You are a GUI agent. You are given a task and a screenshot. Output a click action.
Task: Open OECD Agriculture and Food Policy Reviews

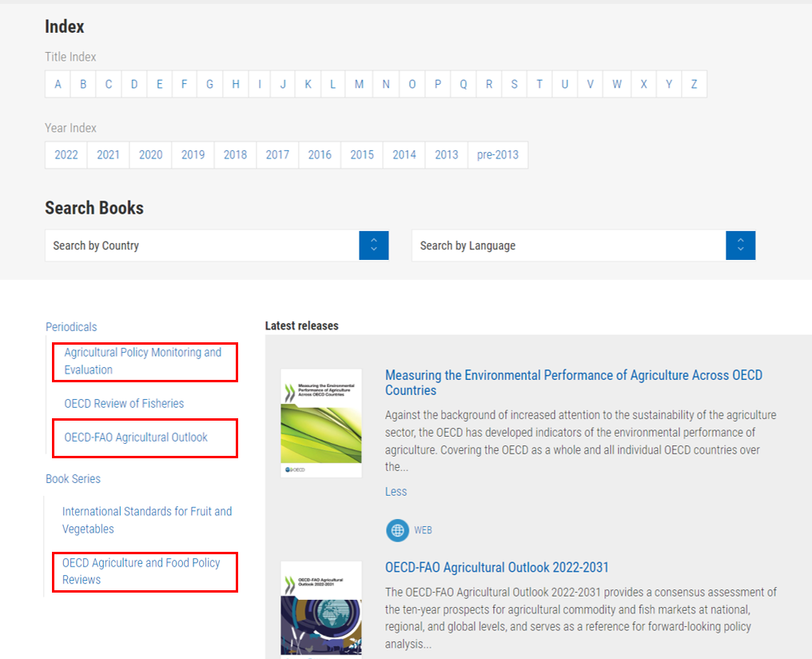[141, 571]
